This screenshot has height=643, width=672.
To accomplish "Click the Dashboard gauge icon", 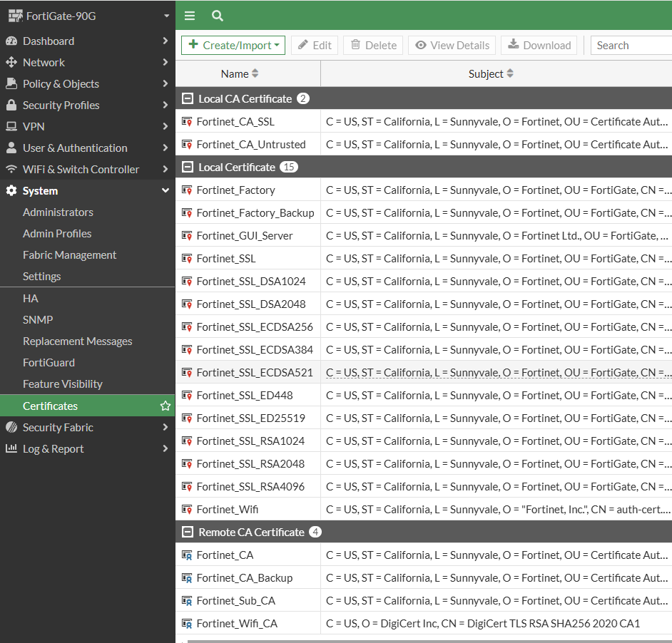I will 11,41.
